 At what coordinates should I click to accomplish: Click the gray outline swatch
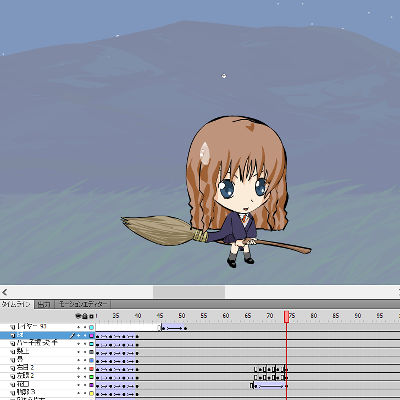[91, 352]
